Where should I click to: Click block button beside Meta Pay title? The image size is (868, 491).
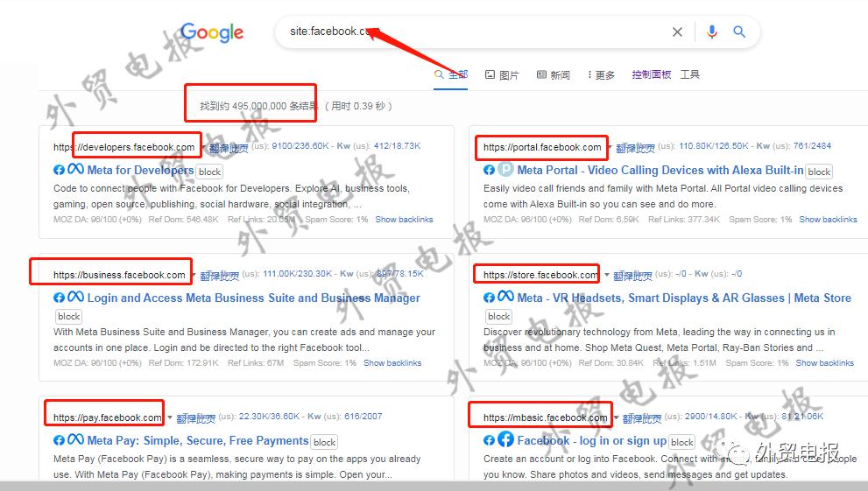click(x=324, y=442)
